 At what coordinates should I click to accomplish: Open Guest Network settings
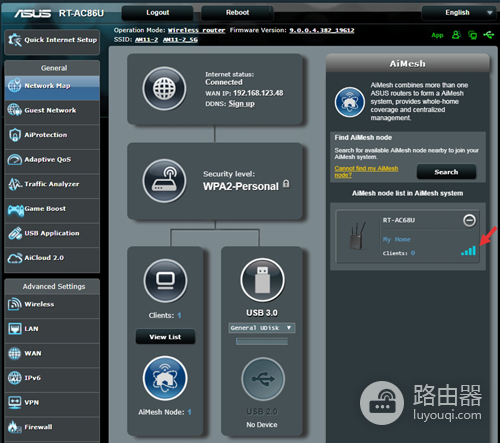52,113
